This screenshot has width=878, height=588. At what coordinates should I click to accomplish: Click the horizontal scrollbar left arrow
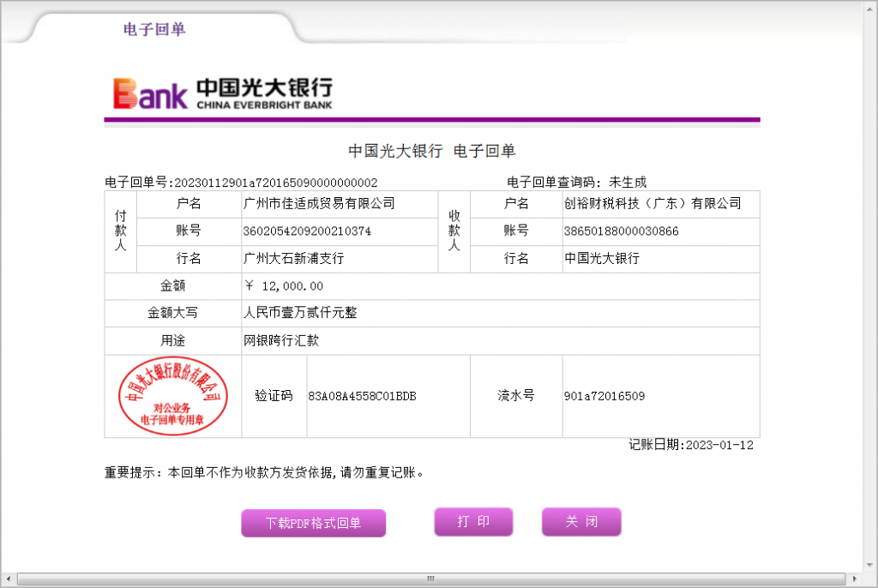coord(8,579)
